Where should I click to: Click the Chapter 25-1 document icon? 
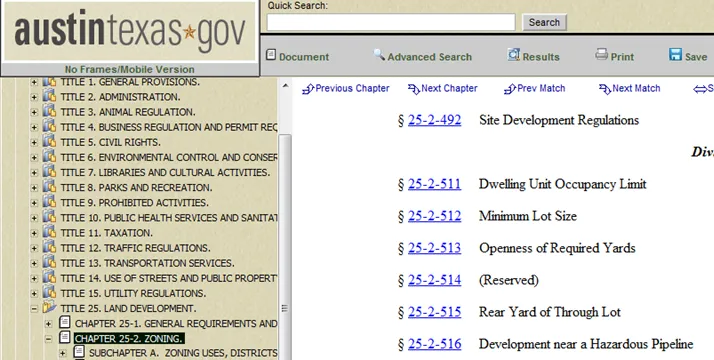point(65,323)
